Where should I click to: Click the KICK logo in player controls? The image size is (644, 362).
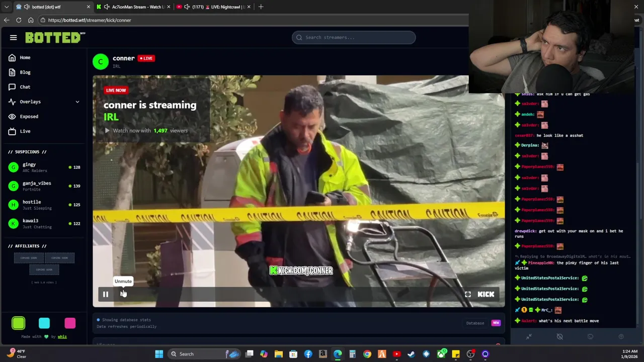click(x=486, y=295)
